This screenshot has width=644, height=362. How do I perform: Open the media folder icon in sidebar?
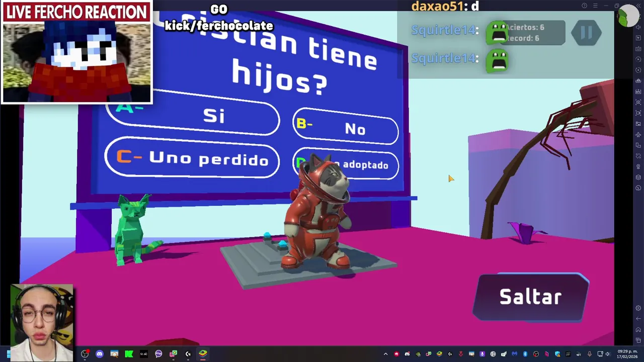point(638,124)
